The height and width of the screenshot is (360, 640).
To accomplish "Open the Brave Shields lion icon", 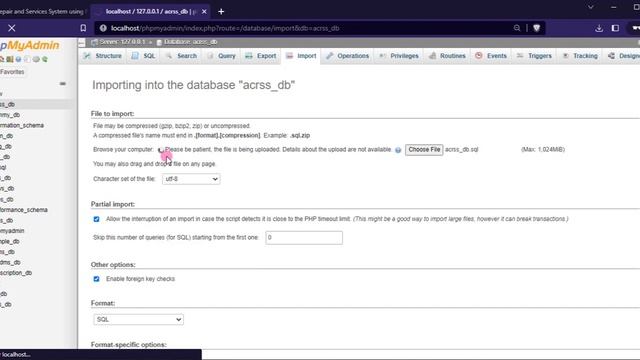I will [x=537, y=28].
